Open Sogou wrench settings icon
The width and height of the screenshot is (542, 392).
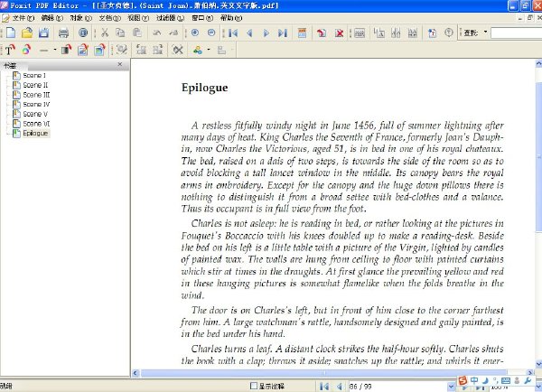tap(528, 380)
